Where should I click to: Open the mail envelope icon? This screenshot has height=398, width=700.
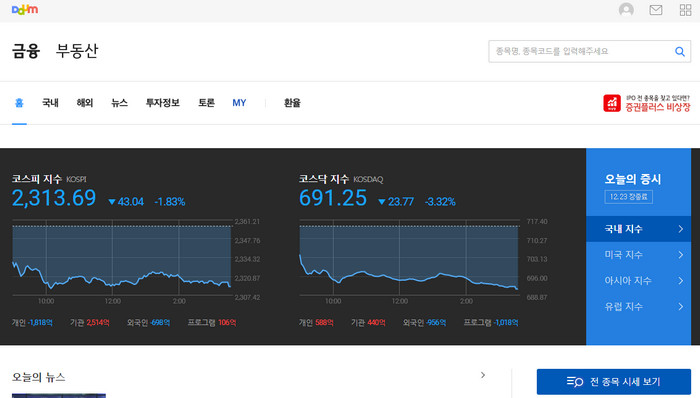click(655, 10)
